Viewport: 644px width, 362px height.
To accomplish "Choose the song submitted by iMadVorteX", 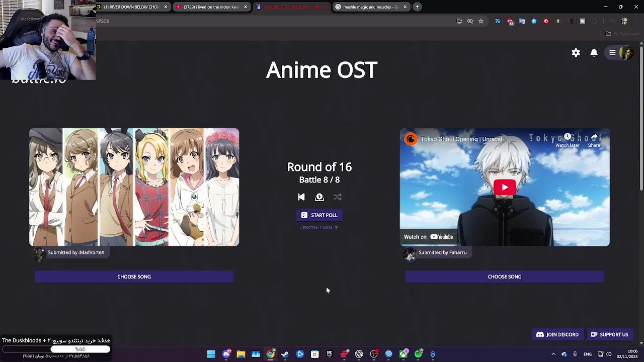I will coord(134,277).
